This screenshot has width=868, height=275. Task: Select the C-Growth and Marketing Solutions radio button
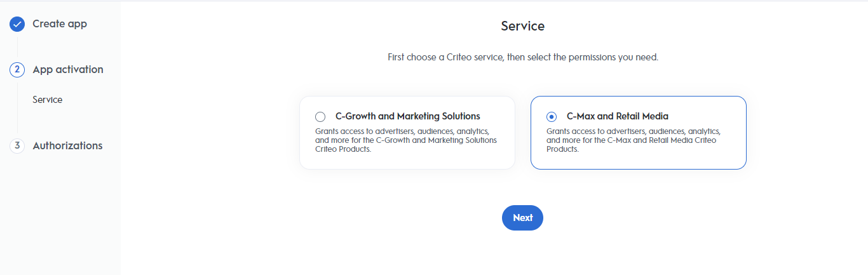click(320, 117)
